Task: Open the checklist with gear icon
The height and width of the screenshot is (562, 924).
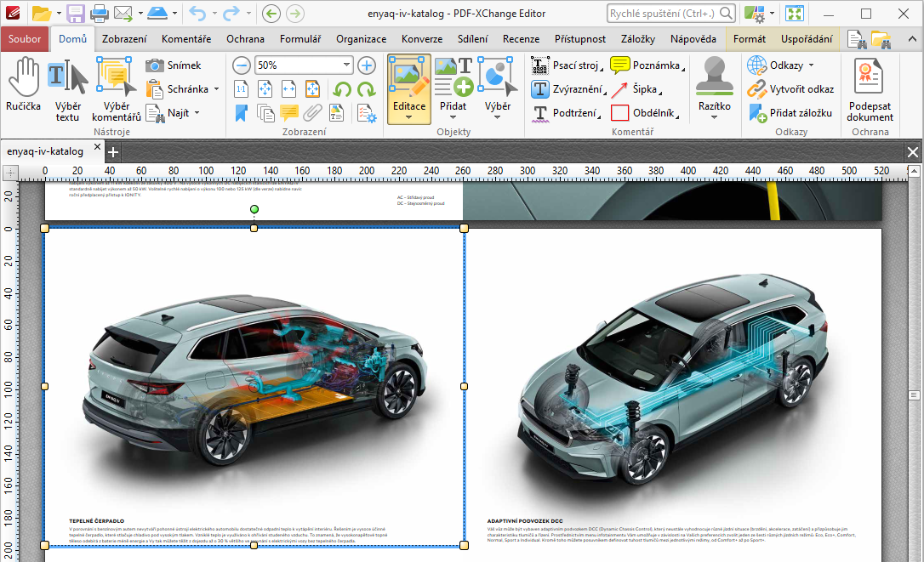Action: pyautogui.click(x=367, y=113)
